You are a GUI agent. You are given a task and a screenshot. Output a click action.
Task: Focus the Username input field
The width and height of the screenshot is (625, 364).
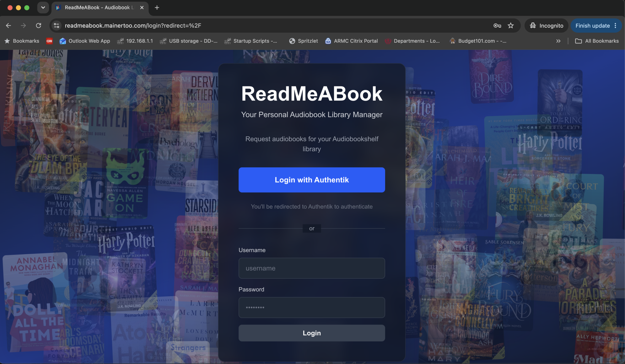(x=312, y=268)
